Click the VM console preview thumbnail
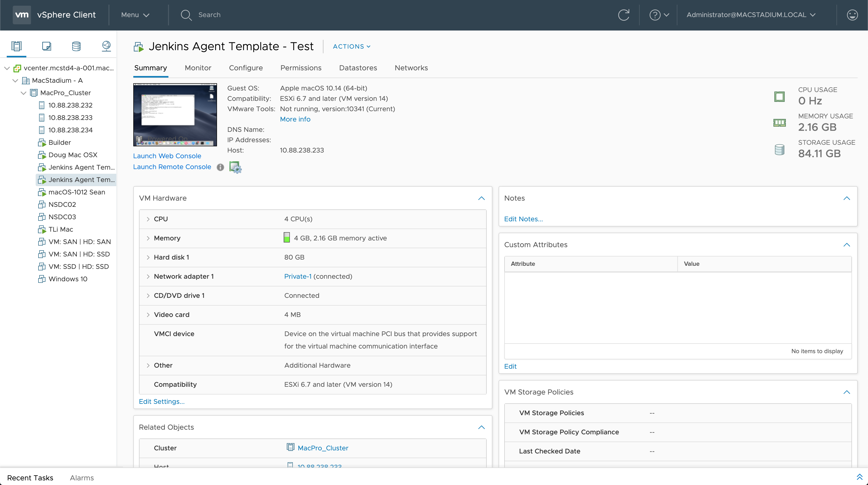The image size is (868, 485). 175,115
